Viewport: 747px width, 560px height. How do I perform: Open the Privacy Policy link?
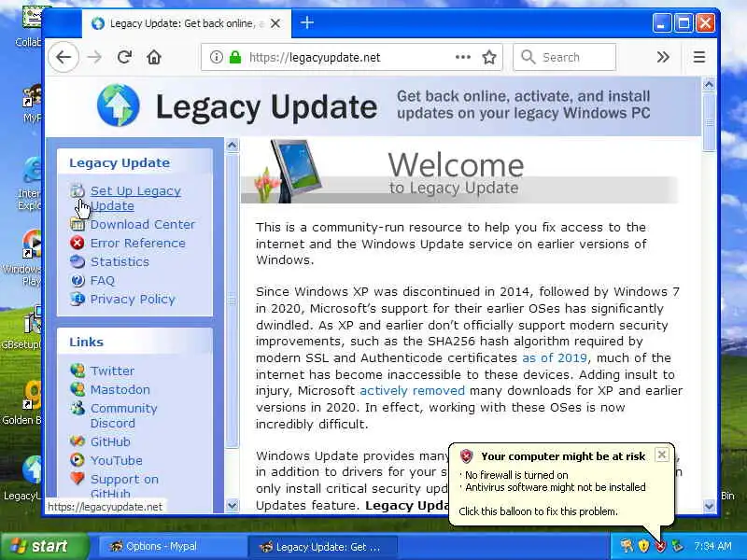coord(133,299)
